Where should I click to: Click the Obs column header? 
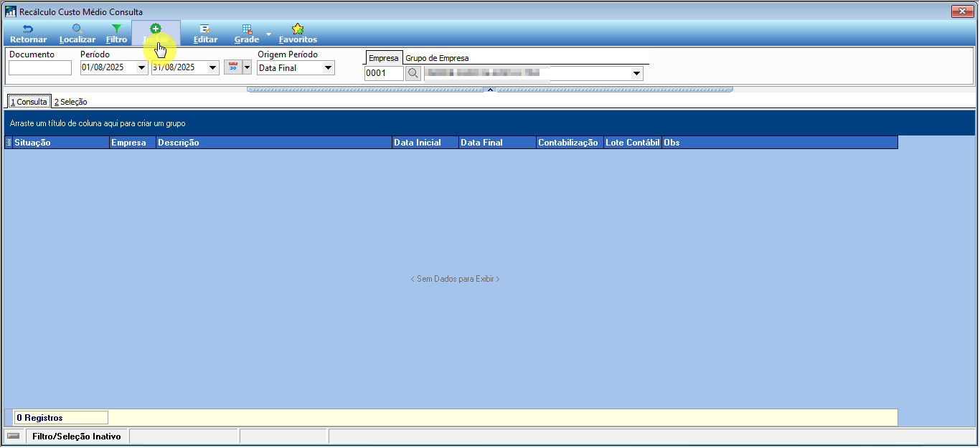(780, 143)
